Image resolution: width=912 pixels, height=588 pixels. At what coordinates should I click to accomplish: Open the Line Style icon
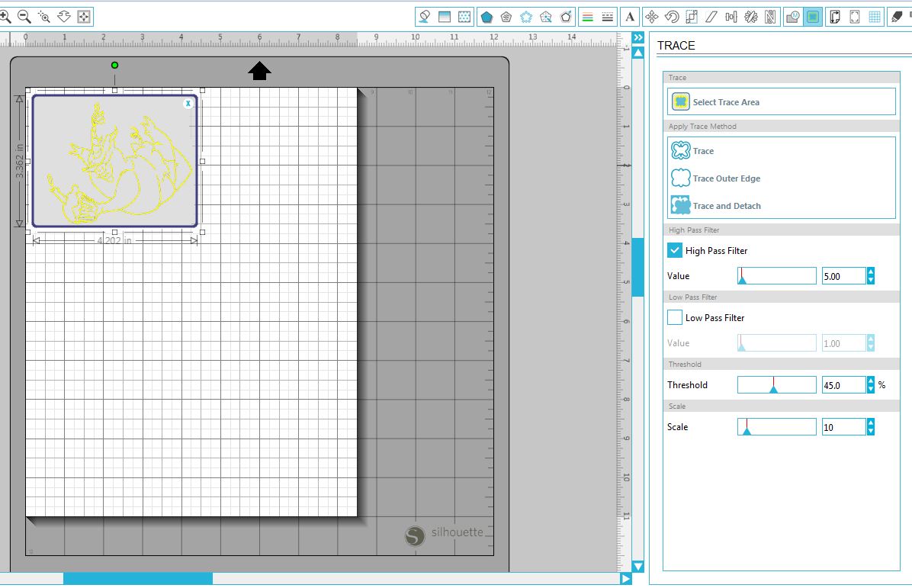click(608, 17)
